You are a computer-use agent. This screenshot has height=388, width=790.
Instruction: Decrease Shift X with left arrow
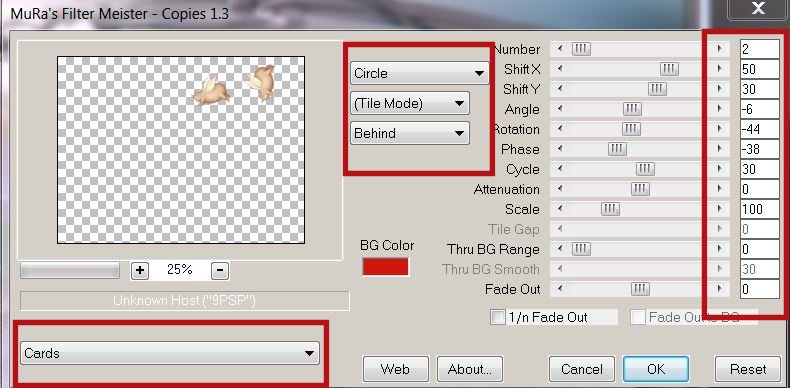pyautogui.click(x=560, y=69)
